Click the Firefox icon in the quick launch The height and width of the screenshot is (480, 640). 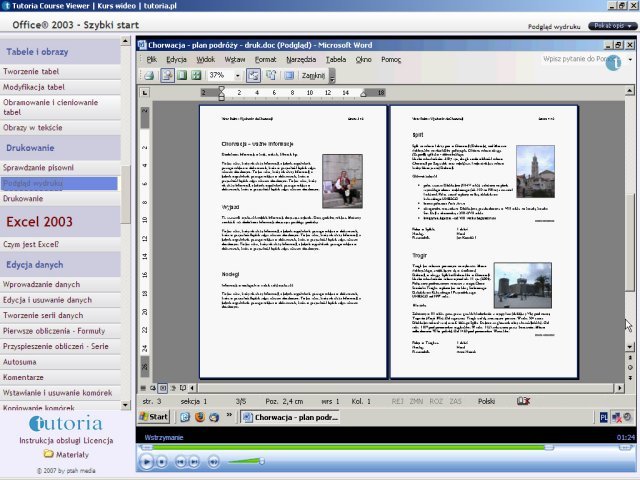coord(199,417)
